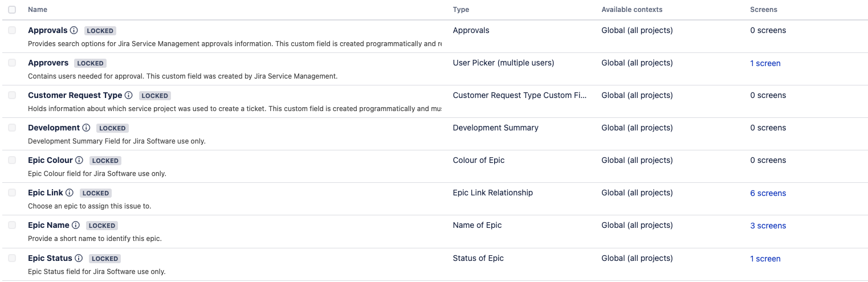The image size is (868, 282).
Task: Check the box for the Approvals row
Action: click(12, 30)
